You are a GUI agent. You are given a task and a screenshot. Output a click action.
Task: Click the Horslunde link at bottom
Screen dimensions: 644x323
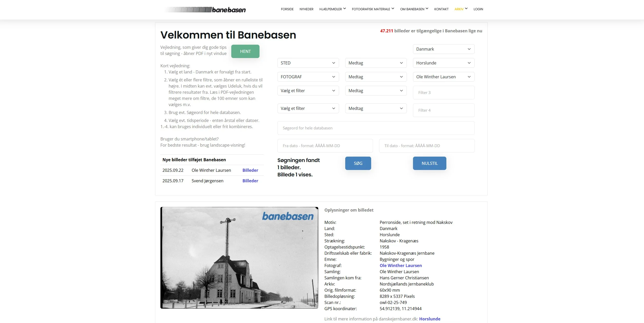pos(429,319)
